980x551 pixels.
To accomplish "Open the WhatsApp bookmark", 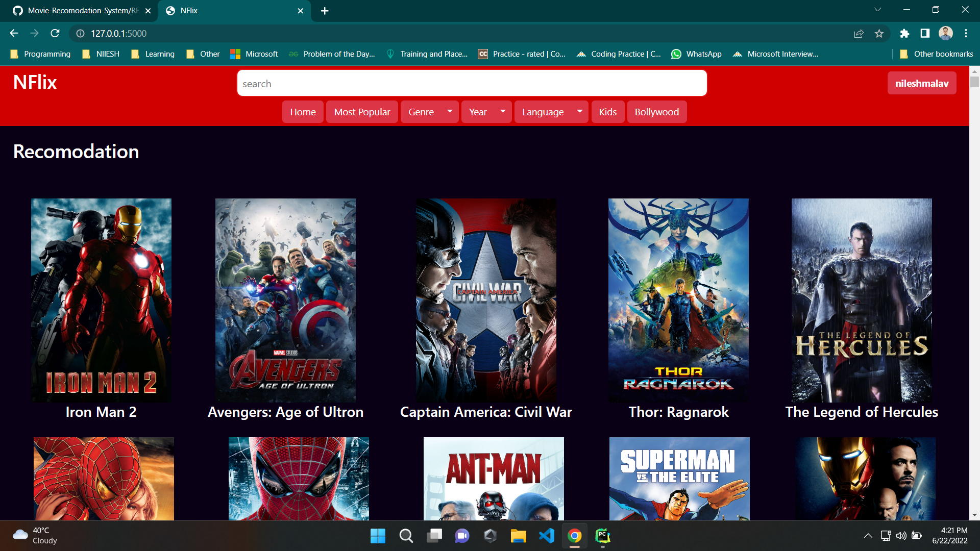I will (696, 54).
